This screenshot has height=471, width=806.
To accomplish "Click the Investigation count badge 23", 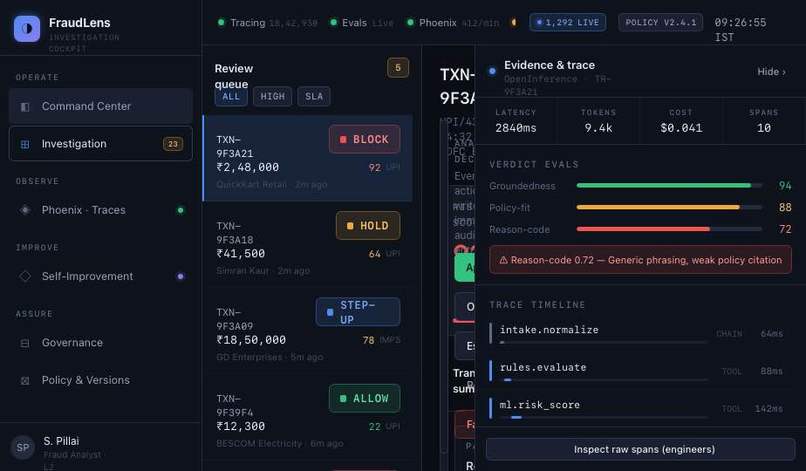I will (173, 144).
